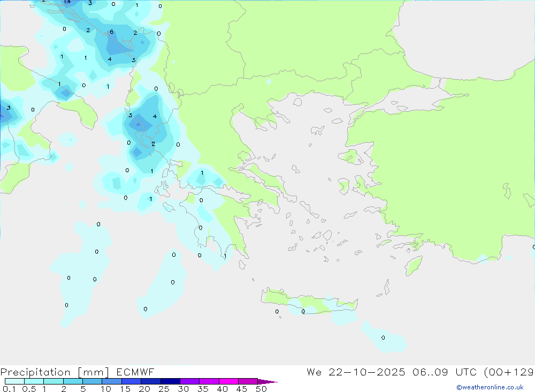Click the '(00+129' run offset text
The height and width of the screenshot is (392, 535).
click(509, 372)
